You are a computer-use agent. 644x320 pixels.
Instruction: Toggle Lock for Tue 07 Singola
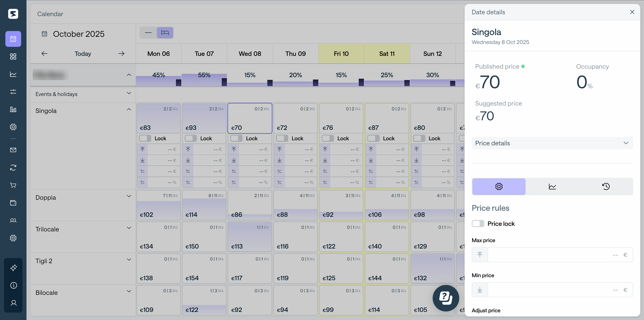pos(191,138)
